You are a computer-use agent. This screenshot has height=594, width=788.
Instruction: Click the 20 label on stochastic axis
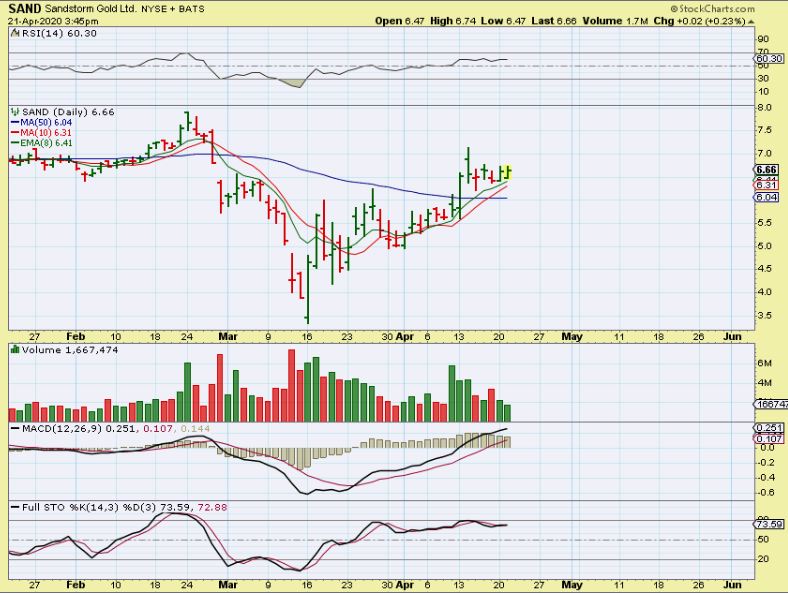763,559
